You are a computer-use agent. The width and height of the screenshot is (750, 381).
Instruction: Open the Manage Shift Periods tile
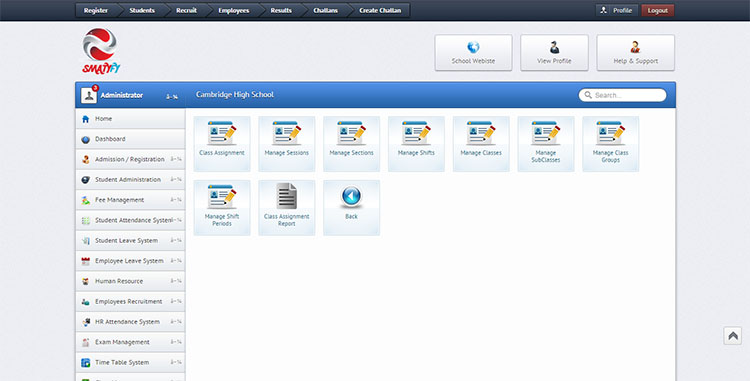coord(222,207)
